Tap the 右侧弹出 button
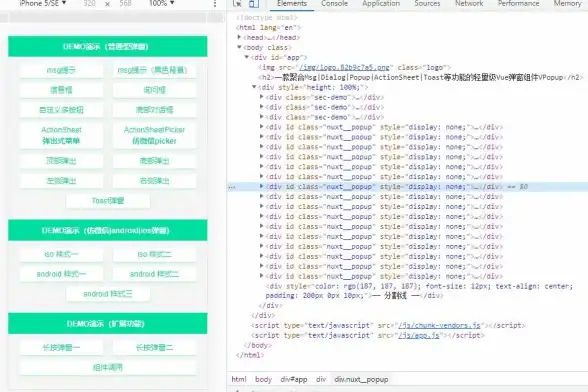Image resolution: width=588 pixels, height=392 pixels. [x=154, y=181]
